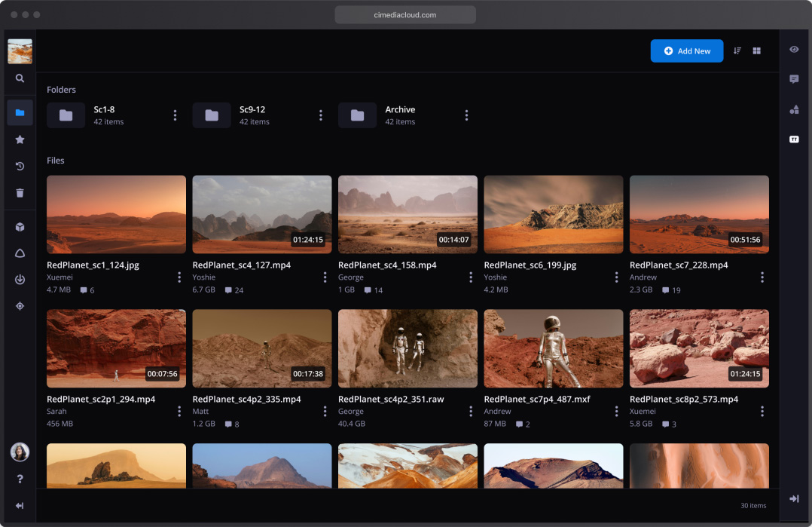The width and height of the screenshot is (812, 527).
Task: Select the Favorites star in the sidebar
Action: pos(20,139)
